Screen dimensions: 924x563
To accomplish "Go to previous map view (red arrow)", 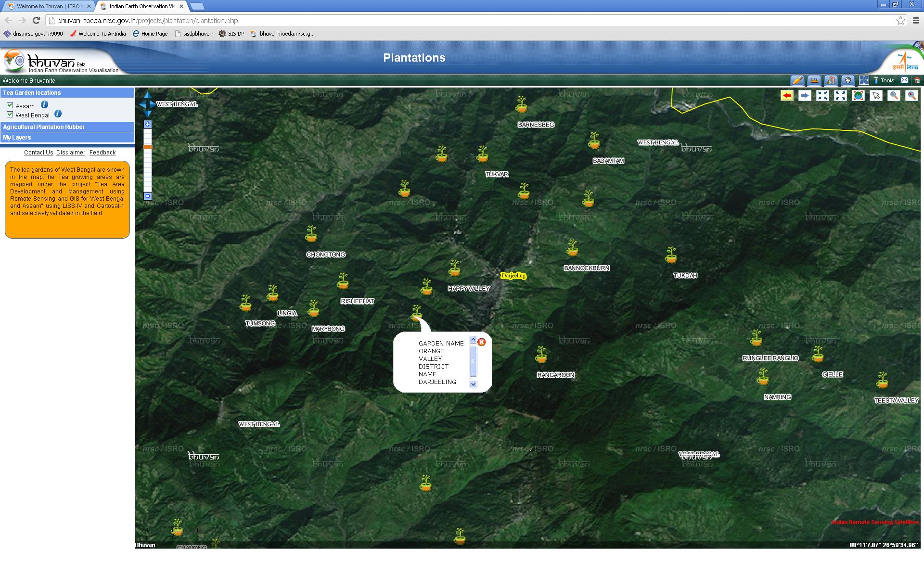I will [x=787, y=96].
